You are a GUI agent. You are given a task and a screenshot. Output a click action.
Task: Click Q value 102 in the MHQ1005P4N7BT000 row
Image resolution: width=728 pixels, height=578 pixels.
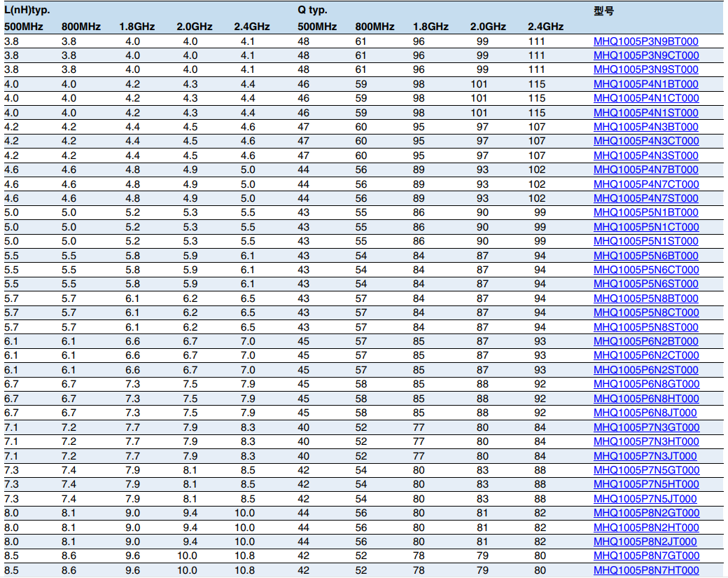point(537,170)
